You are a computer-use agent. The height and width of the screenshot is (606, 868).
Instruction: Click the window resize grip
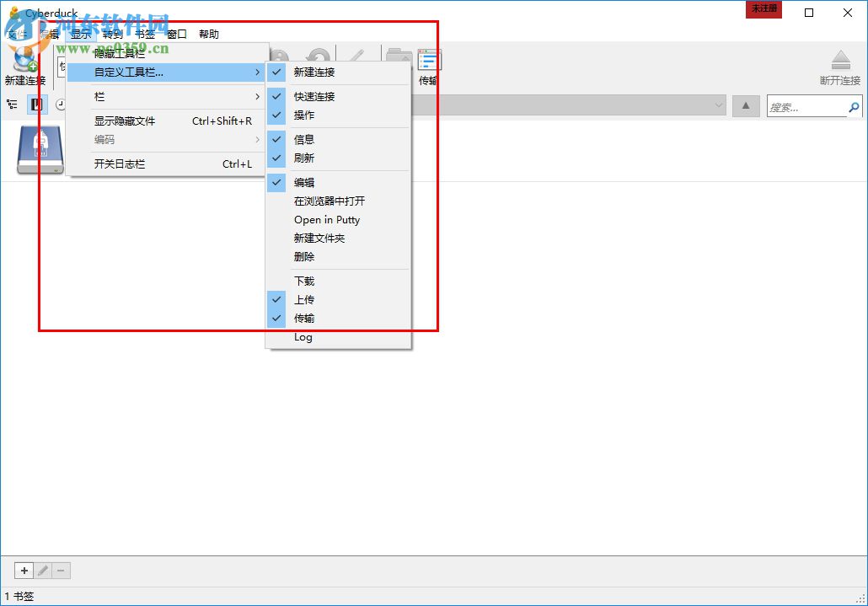(x=860, y=598)
